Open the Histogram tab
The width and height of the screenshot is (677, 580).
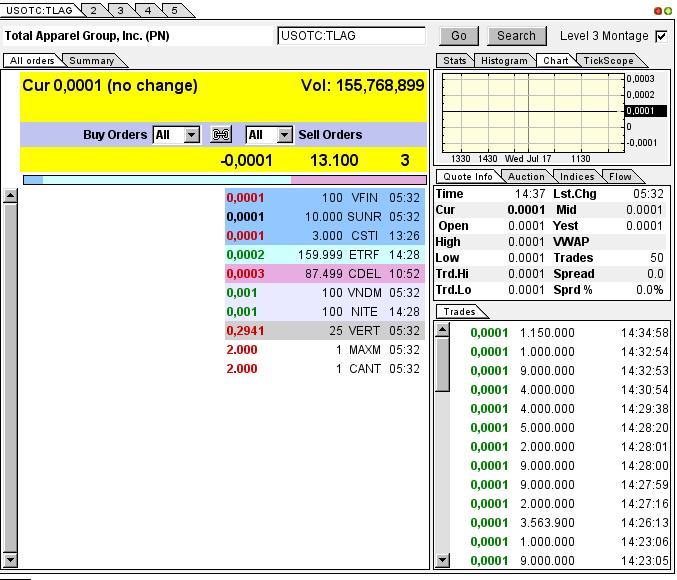pos(503,61)
